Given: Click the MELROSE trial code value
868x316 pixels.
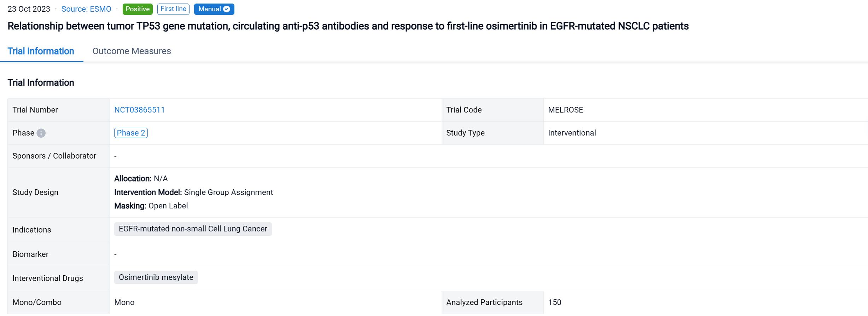Looking at the screenshot, I should coord(565,110).
